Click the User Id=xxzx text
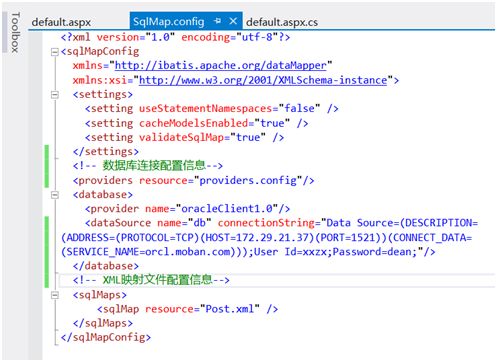 290,252
